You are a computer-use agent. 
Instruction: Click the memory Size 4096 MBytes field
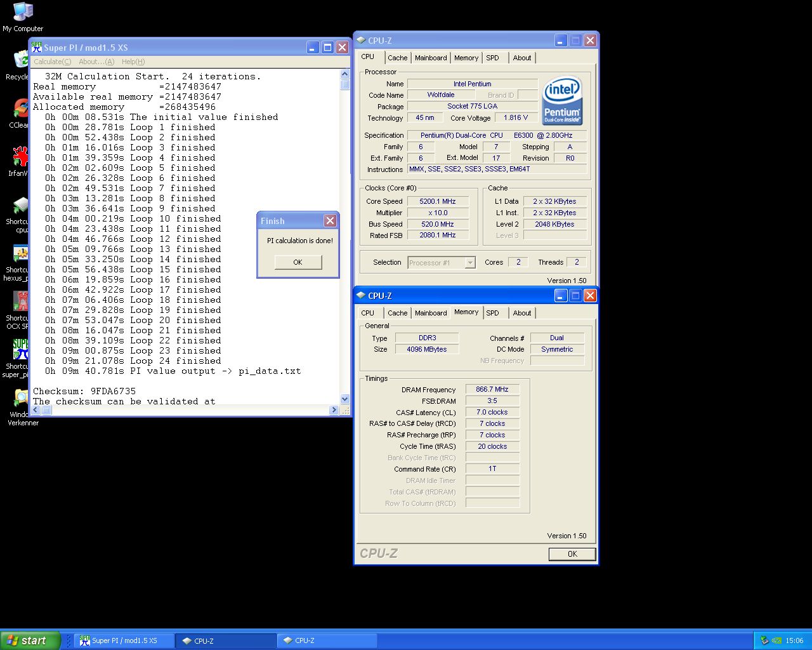tap(427, 349)
